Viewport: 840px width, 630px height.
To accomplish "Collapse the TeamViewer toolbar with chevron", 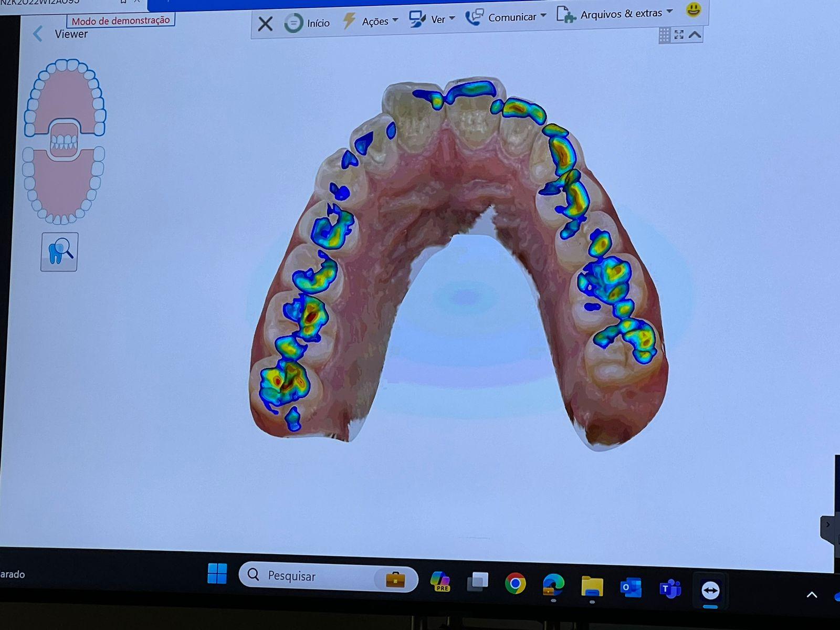I will [x=695, y=35].
